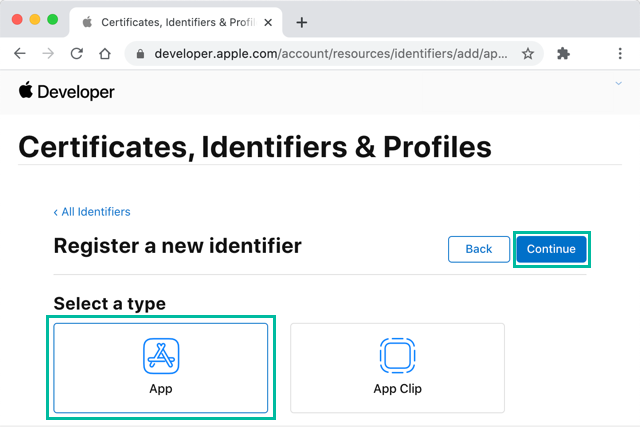Image resolution: width=640 pixels, height=428 pixels.
Task: Go to the browser home page icon
Action: 105,53
